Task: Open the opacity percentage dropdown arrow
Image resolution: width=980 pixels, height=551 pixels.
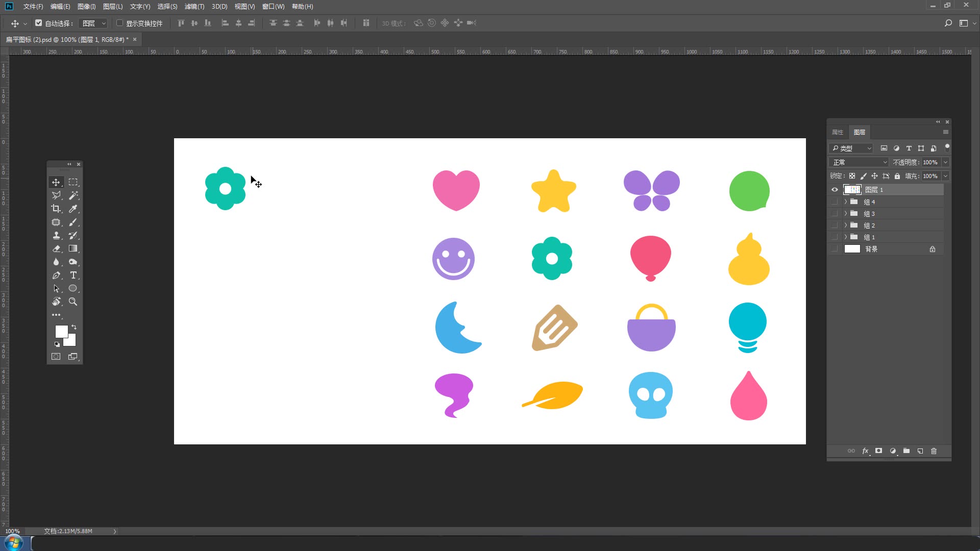Action: tap(945, 162)
